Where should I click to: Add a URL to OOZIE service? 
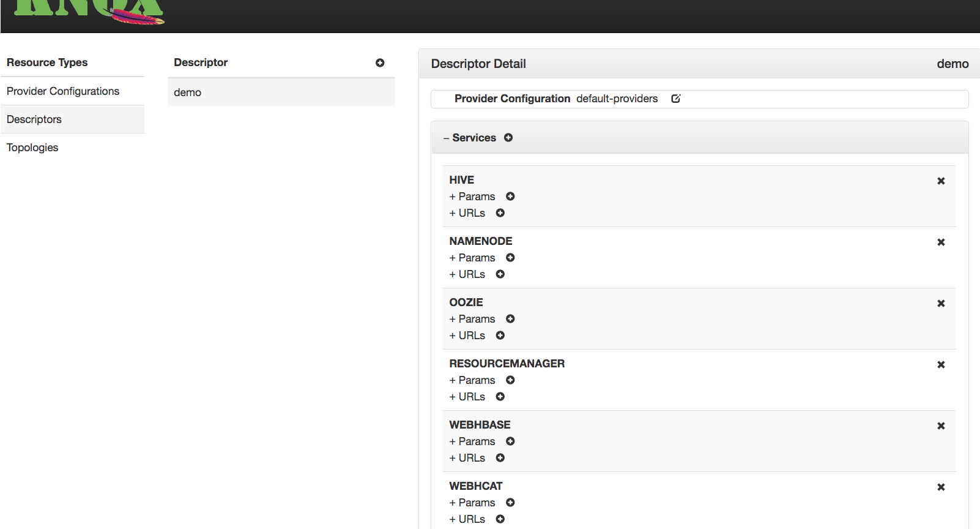click(x=500, y=336)
